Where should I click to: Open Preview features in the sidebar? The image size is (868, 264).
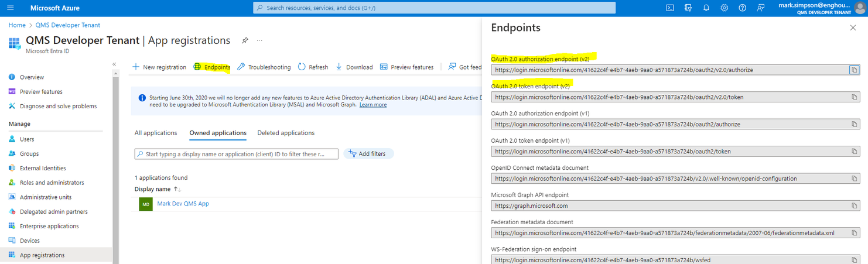(x=41, y=92)
